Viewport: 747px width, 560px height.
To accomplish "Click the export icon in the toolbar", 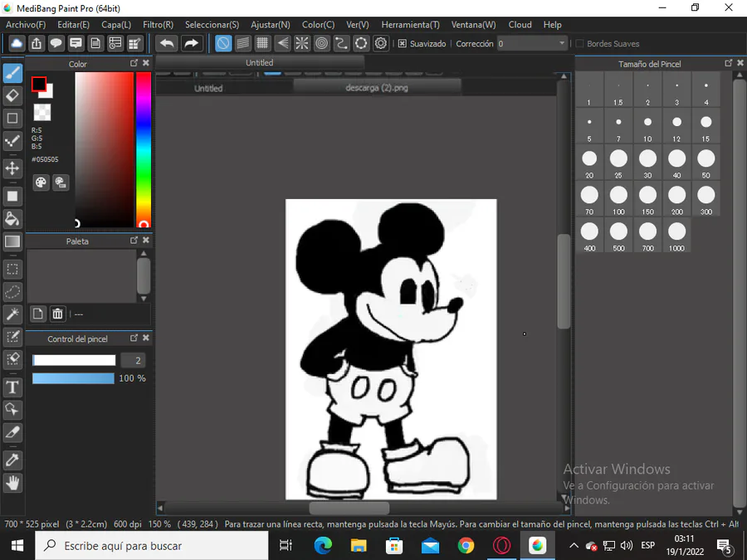I will point(37,43).
